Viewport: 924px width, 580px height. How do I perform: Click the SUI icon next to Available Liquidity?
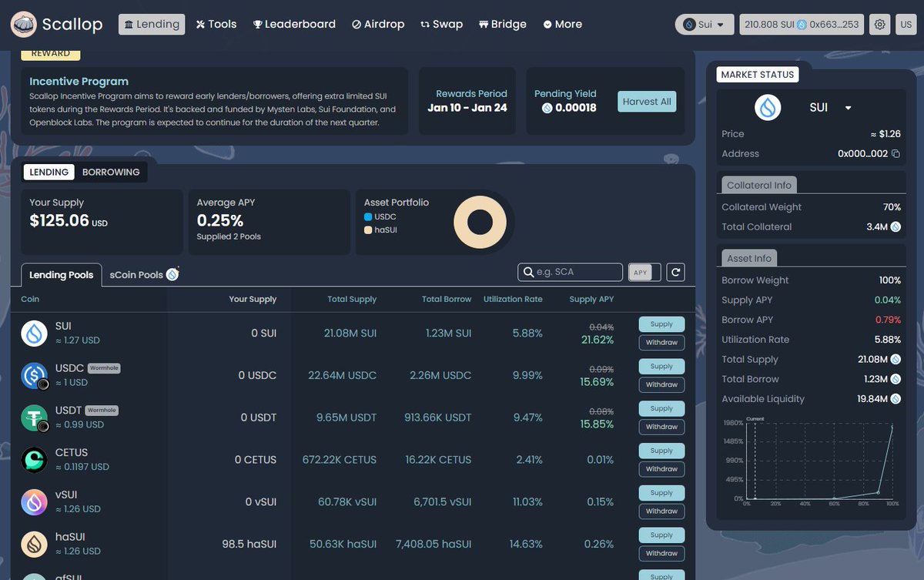pyautogui.click(x=896, y=399)
